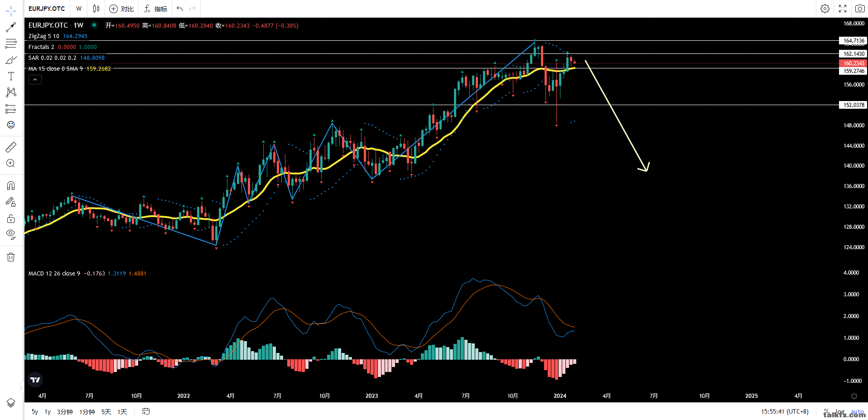
Task: Select the ruler measure tool
Action: tap(11, 147)
